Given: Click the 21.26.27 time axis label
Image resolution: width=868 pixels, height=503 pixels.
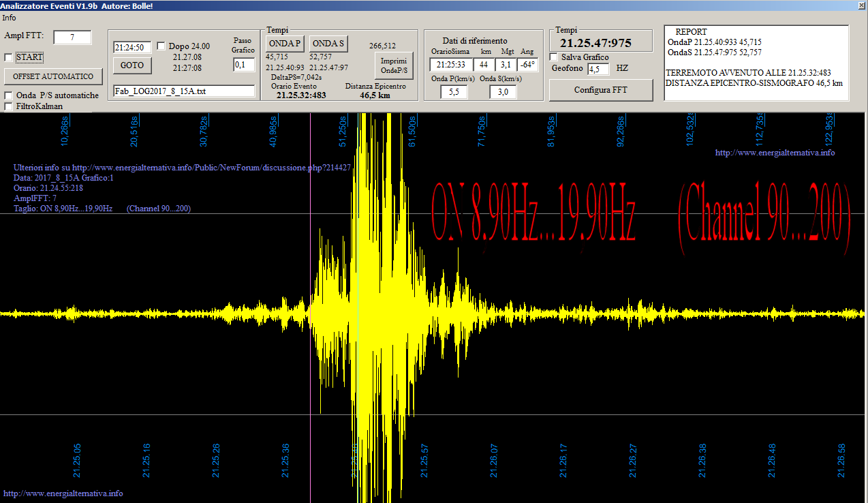Looking at the screenshot, I should coord(633,461).
